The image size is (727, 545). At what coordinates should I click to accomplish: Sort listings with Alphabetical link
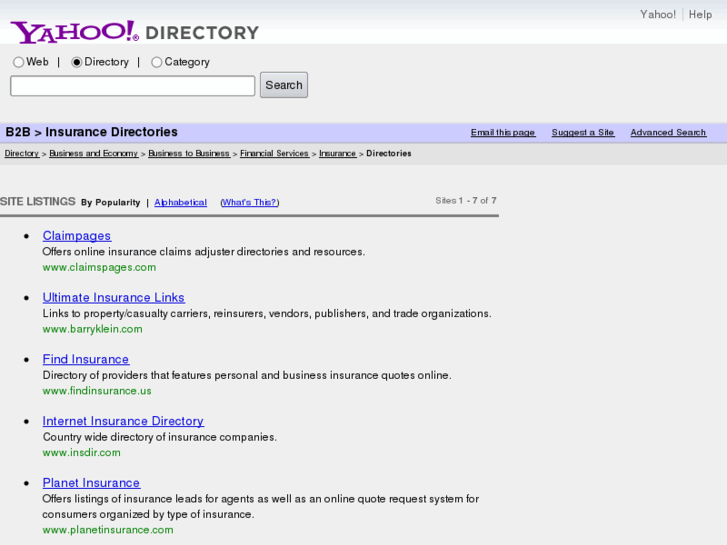(x=180, y=202)
